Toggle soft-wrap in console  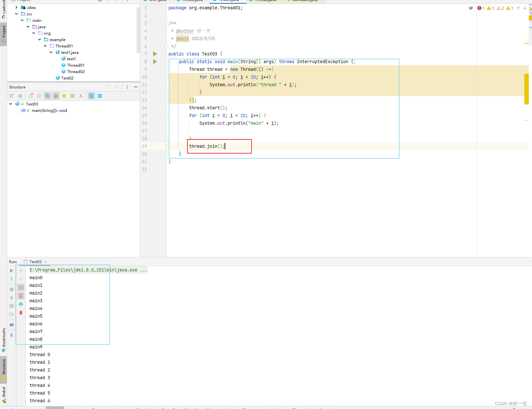pos(21,288)
